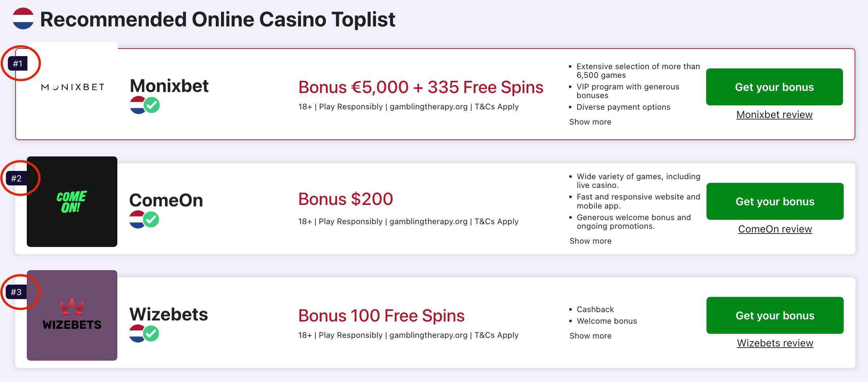Open the ComeOn review link
This screenshot has width=868, height=382.
(x=775, y=229)
